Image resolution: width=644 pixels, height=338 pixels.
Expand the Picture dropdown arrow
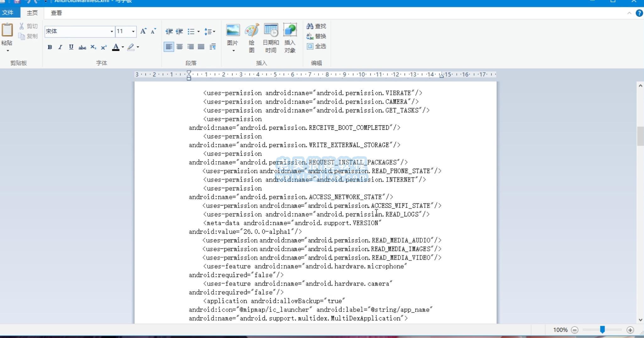pyautogui.click(x=233, y=51)
